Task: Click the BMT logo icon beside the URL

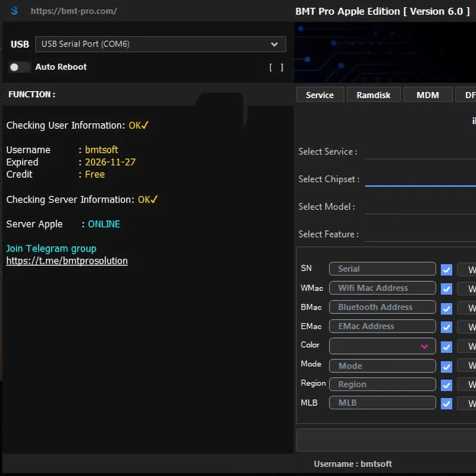Action: pyautogui.click(x=14, y=11)
